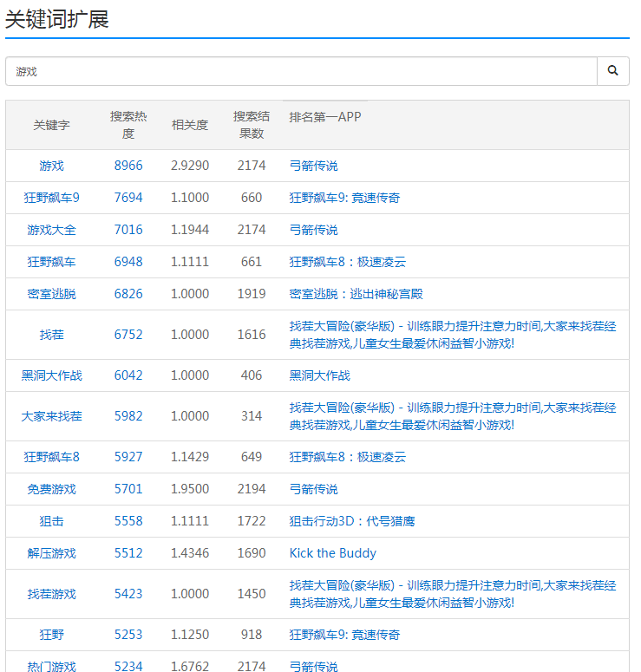Open app 黑洞大作战 in top-app column
Image resolution: width=641 pixels, height=672 pixels.
[319, 375]
